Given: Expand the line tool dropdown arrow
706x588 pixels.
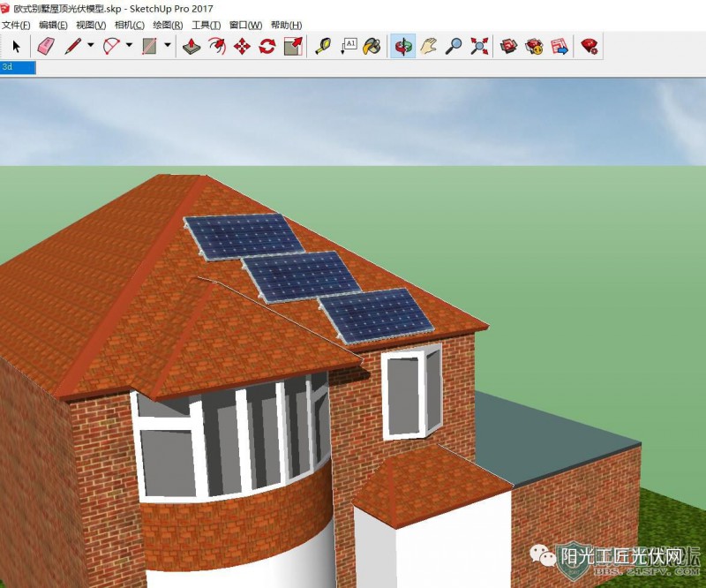Looking at the screenshot, I should point(90,46).
